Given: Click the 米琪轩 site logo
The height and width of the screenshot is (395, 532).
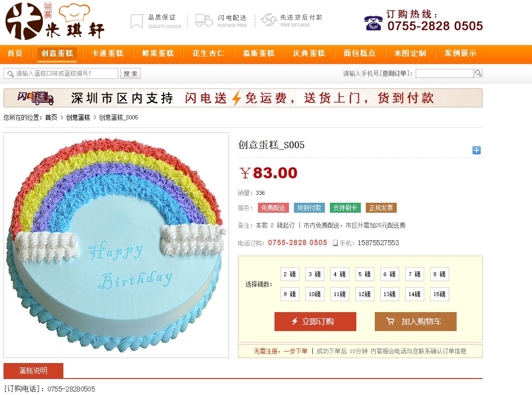Looking at the screenshot, I should click(55, 21).
